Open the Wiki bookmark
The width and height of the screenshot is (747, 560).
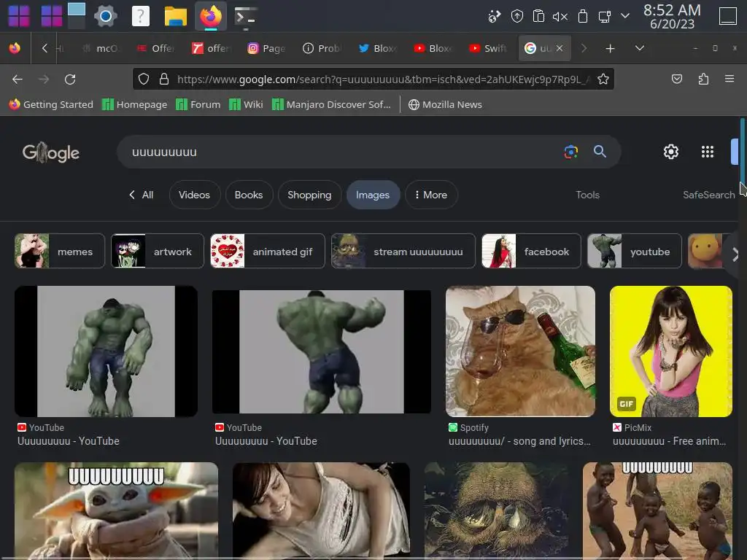247,104
